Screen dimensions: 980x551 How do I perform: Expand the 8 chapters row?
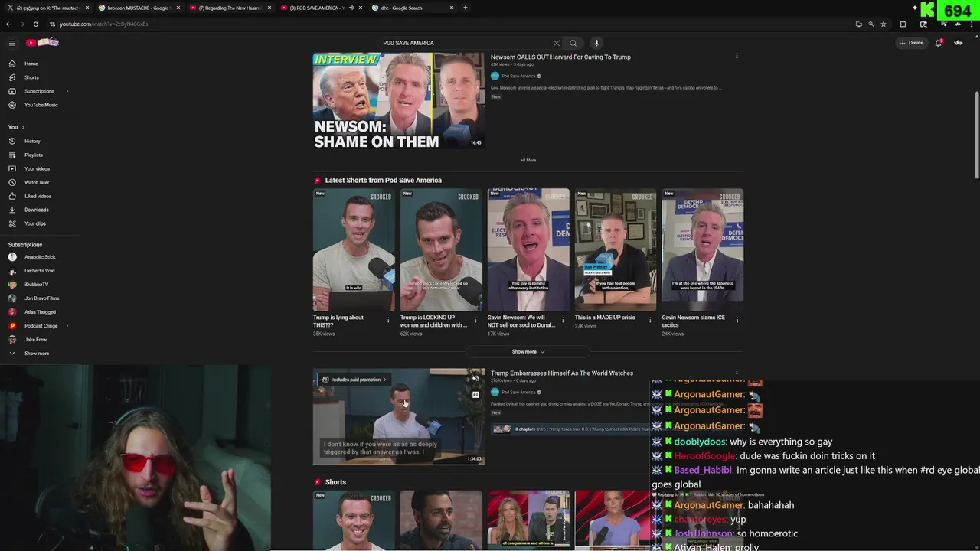(570, 429)
